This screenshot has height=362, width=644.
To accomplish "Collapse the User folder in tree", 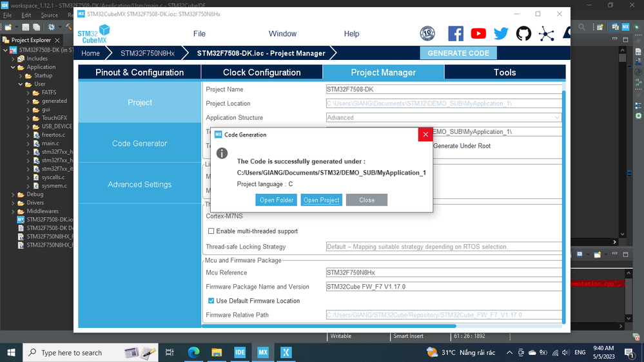I will [x=21, y=84].
